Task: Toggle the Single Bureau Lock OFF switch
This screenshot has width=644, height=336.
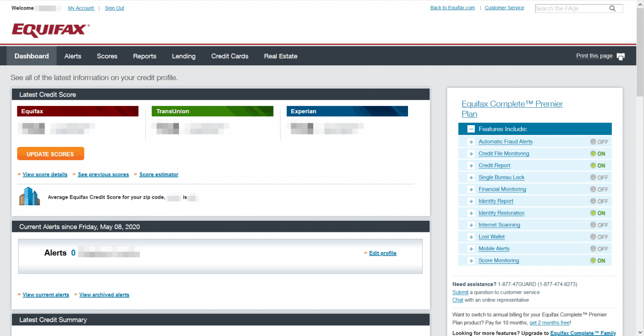Action: coord(598,178)
